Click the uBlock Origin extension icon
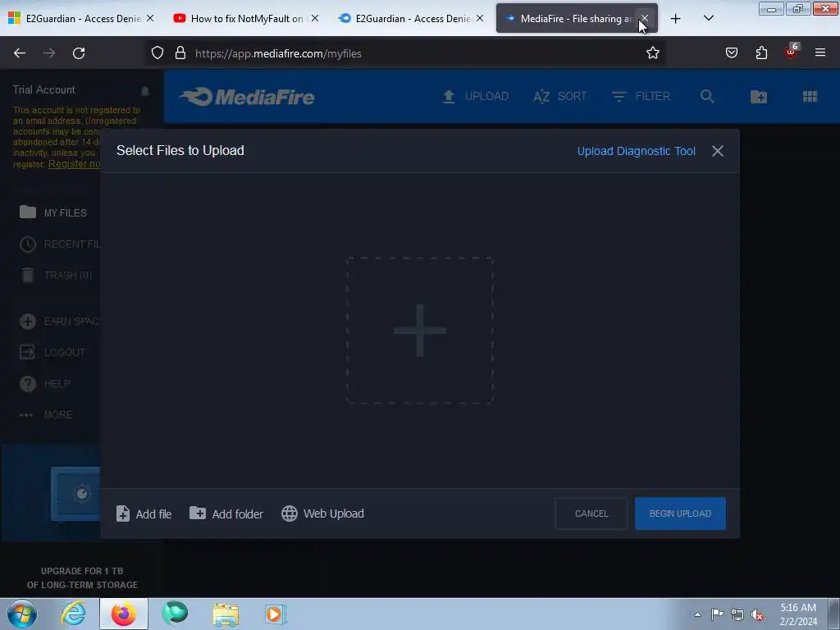The width and height of the screenshot is (840, 630). (x=792, y=52)
